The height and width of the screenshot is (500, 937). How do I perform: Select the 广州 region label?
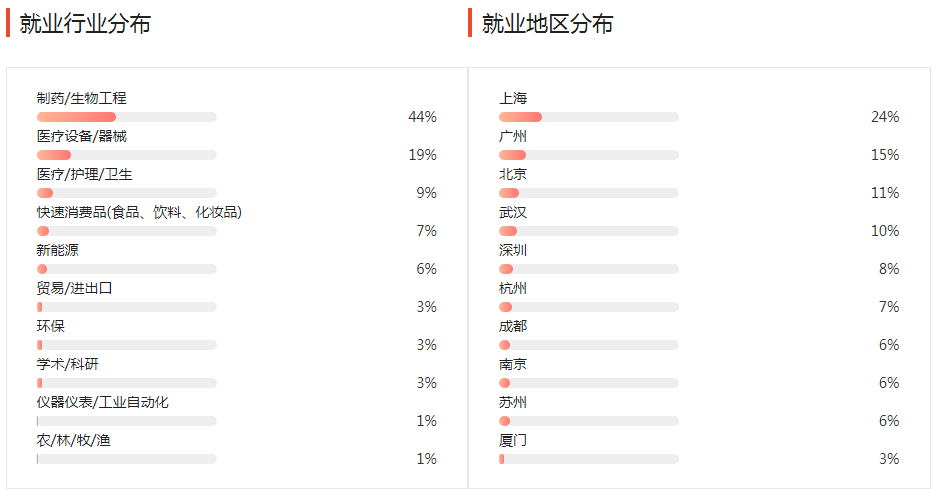point(513,136)
